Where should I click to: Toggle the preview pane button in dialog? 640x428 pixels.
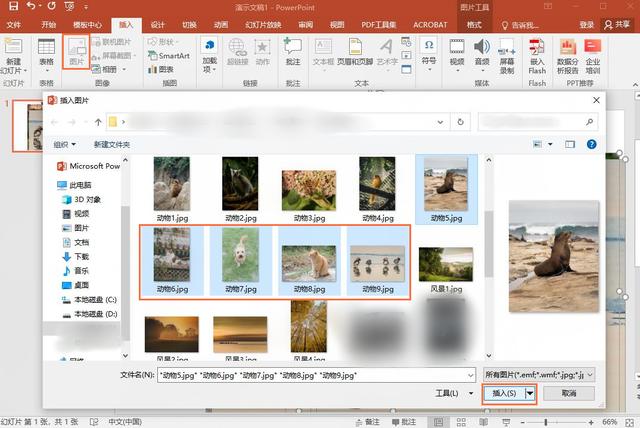(568, 144)
